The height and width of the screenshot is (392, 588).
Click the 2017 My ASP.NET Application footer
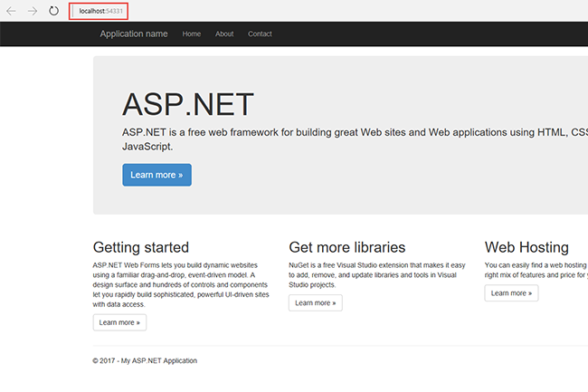coord(145,360)
